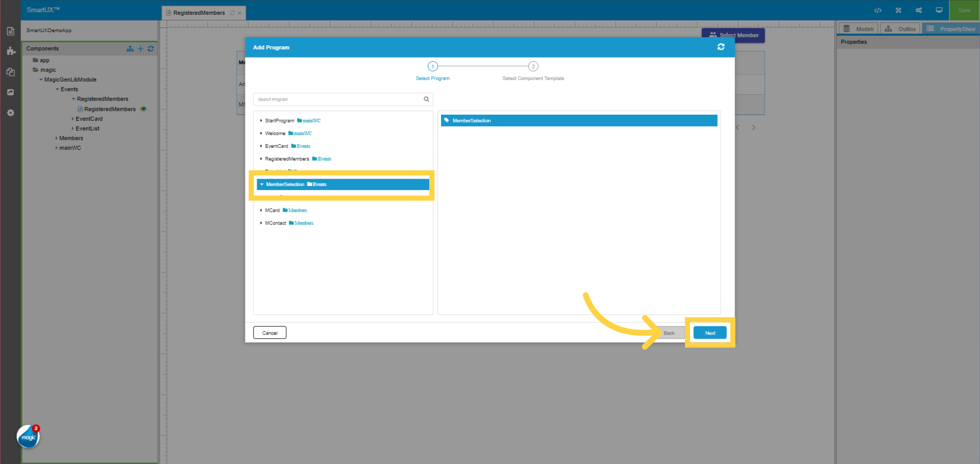Open preview using the monitor icon
980x464 pixels.
(938, 10)
